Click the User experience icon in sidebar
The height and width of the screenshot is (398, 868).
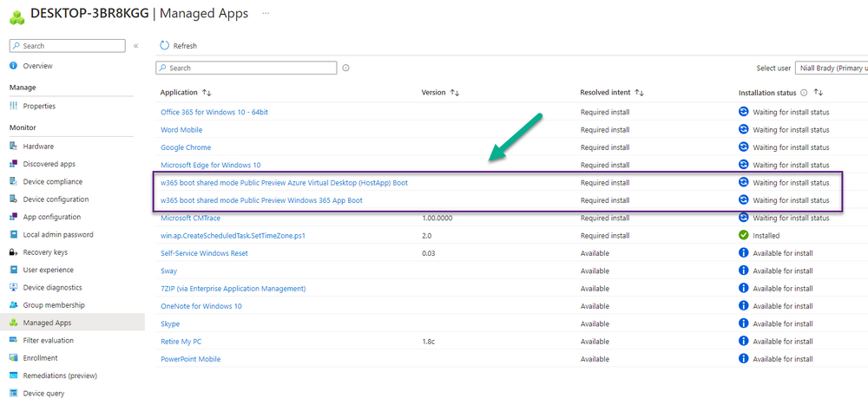click(14, 271)
